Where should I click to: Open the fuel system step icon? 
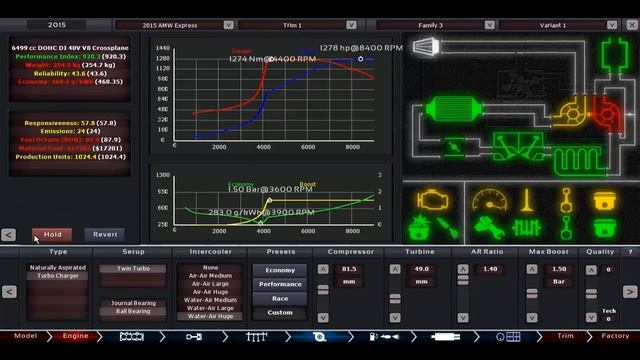[x=384, y=337]
